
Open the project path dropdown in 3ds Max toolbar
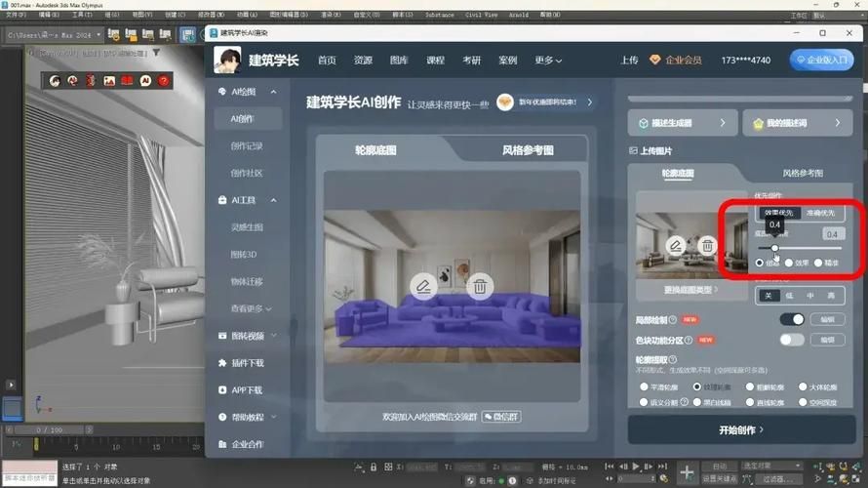coord(99,35)
